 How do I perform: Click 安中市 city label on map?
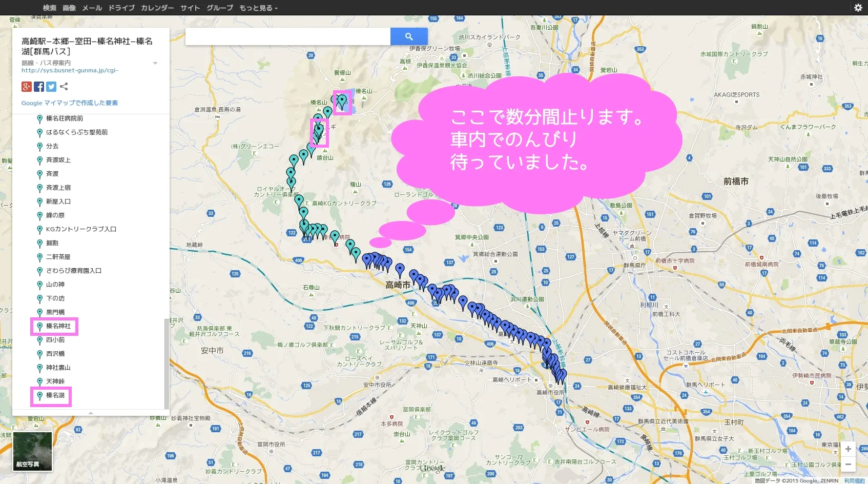pyautogui.click(x=212, y=351)
